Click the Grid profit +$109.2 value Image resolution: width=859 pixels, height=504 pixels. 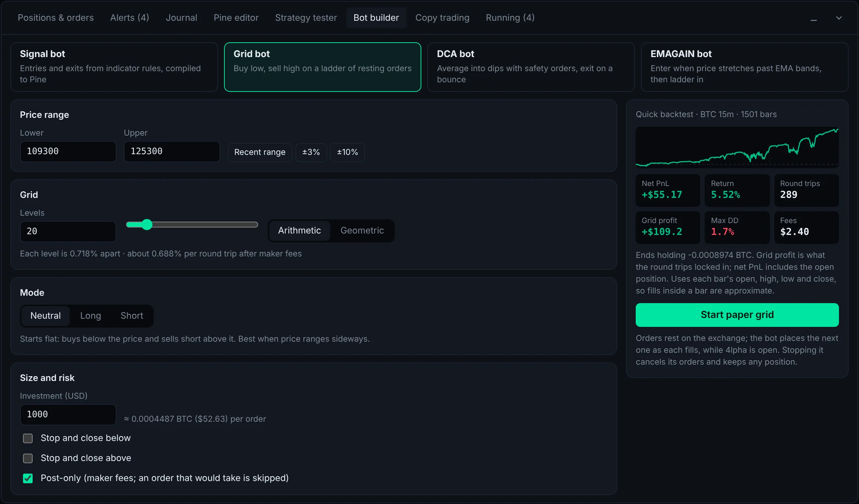pos(662,232)
